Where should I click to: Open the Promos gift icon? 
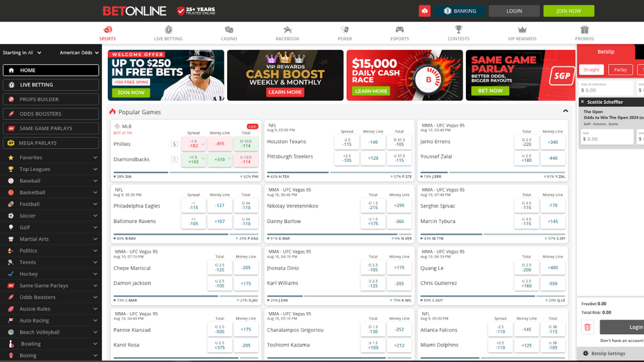click(584, 29)
